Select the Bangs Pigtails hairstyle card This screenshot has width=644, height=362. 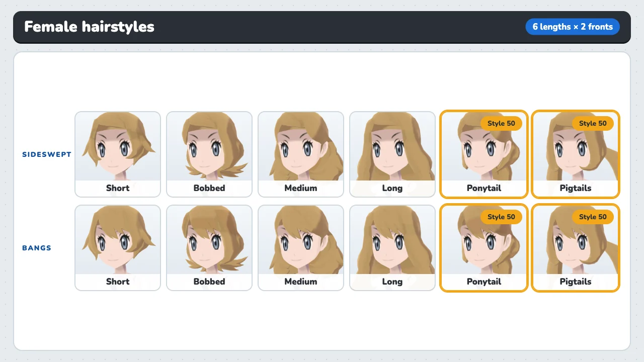(x=576, y=248)
